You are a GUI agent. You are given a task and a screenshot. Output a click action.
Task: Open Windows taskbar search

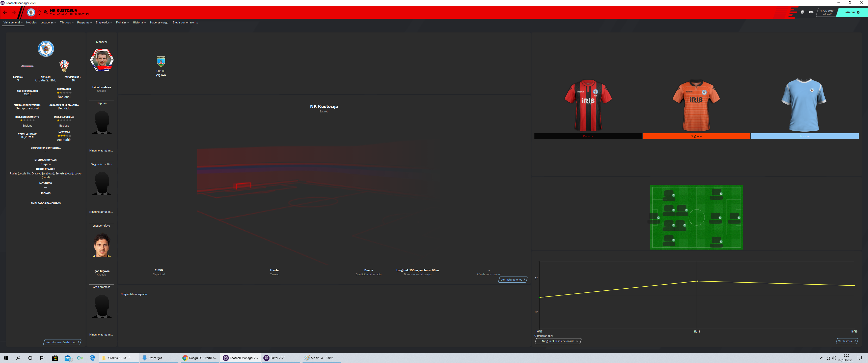click(18, 358)
